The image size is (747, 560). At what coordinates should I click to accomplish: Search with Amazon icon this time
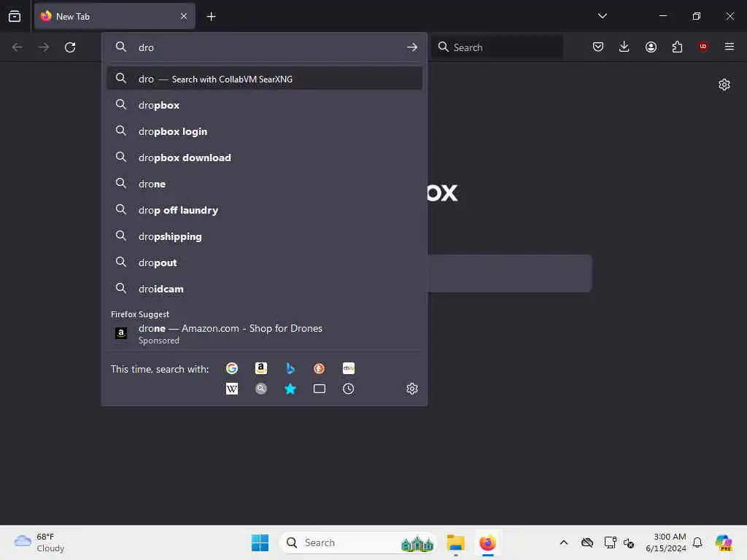(261, 368)
